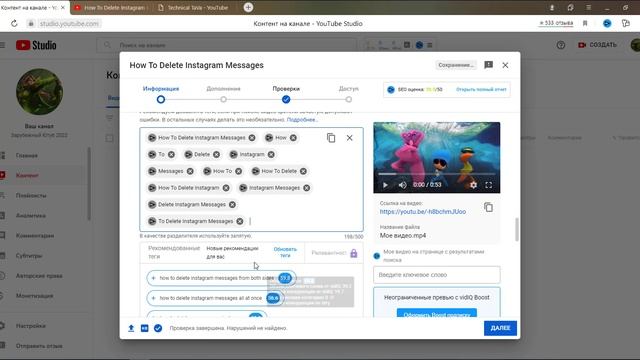Remove the 'Messages' tag chip
The width and height of the screenshot is (640, 360).
tap(190, 171)
